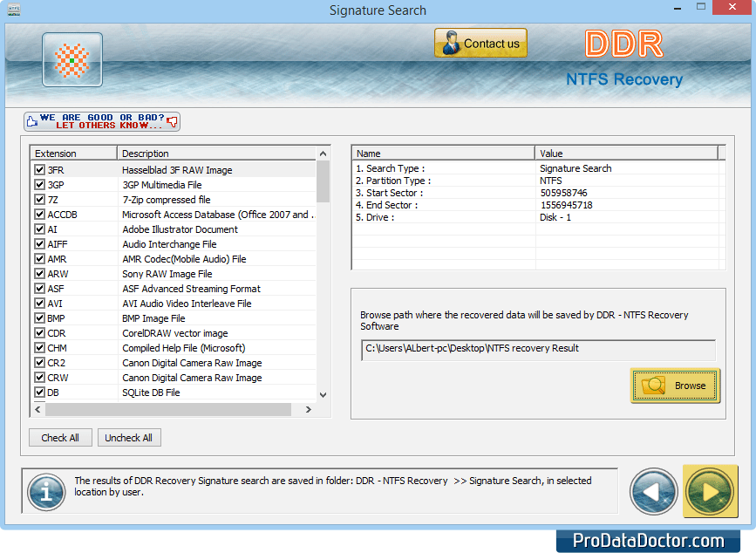Click the '1. Search Type :' row name
Screen dimensions: 756x553
pyautogui.click(x=391, y=168)
